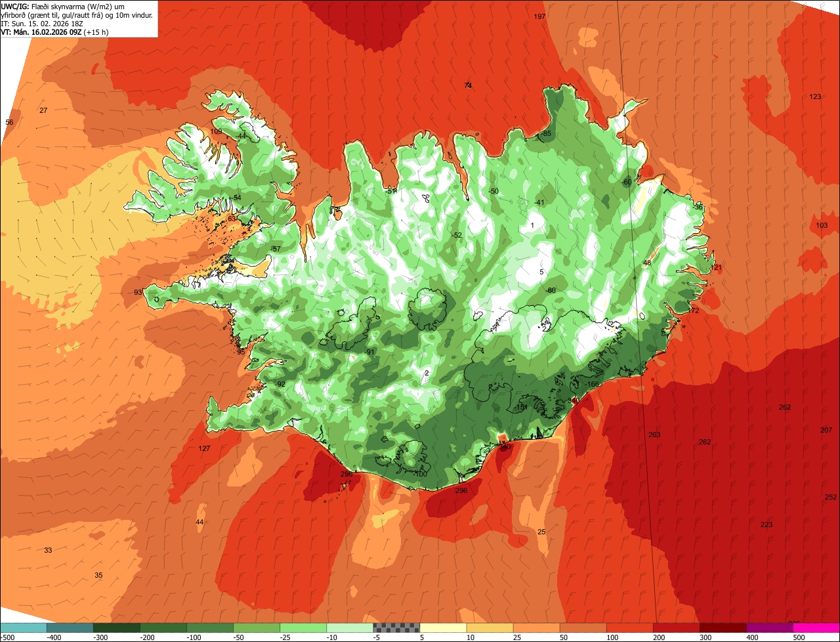Select the 27 value in the northwest sea
This screenshot has height=642, width=840.
click(x=43, y=110)
